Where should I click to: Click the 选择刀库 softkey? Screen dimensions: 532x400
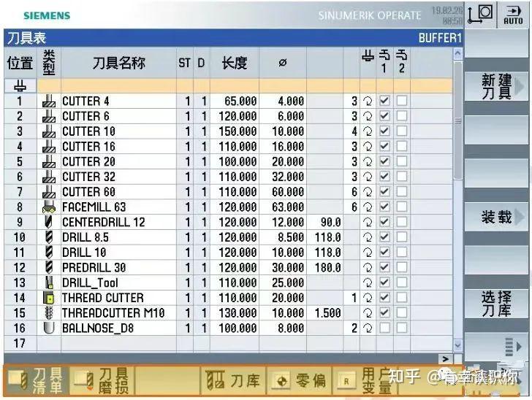(496, 304)
